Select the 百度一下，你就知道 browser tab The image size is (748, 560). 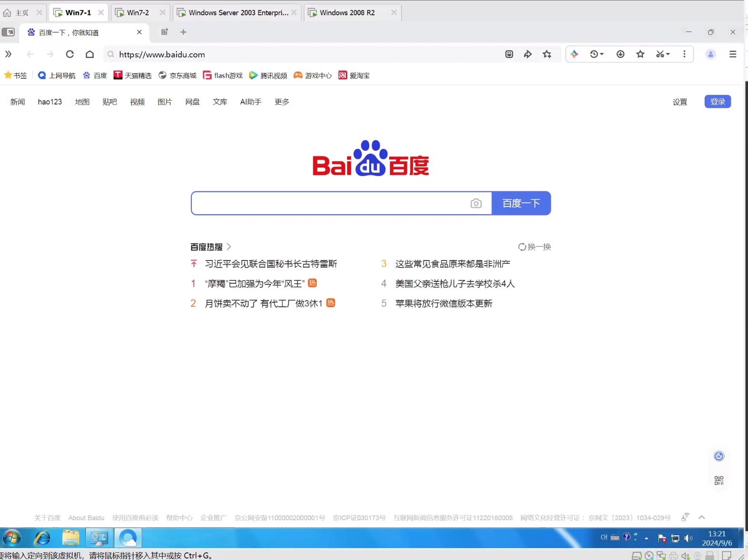[x=84, y=32]
